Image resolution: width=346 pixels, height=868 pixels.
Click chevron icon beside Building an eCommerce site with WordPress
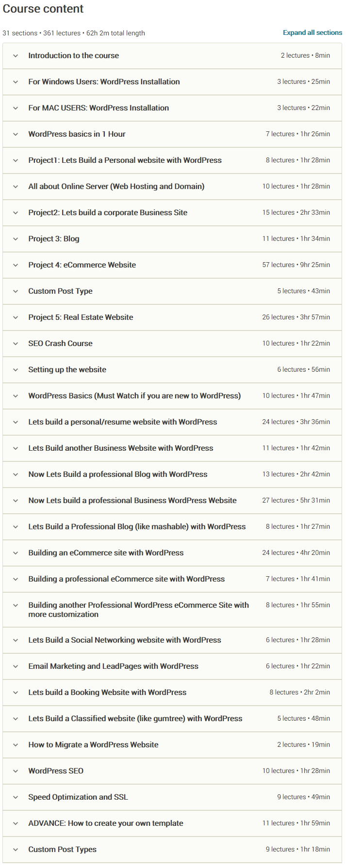(x=16, y=553)
